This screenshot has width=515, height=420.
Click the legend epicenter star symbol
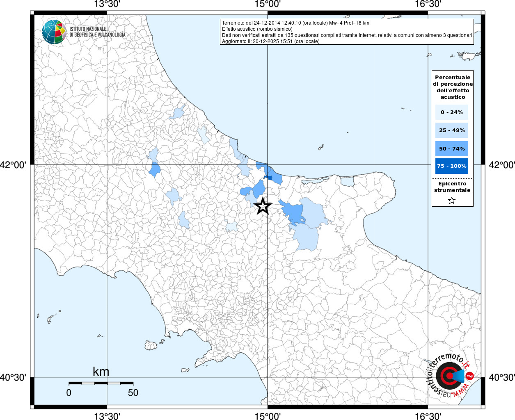452,201
